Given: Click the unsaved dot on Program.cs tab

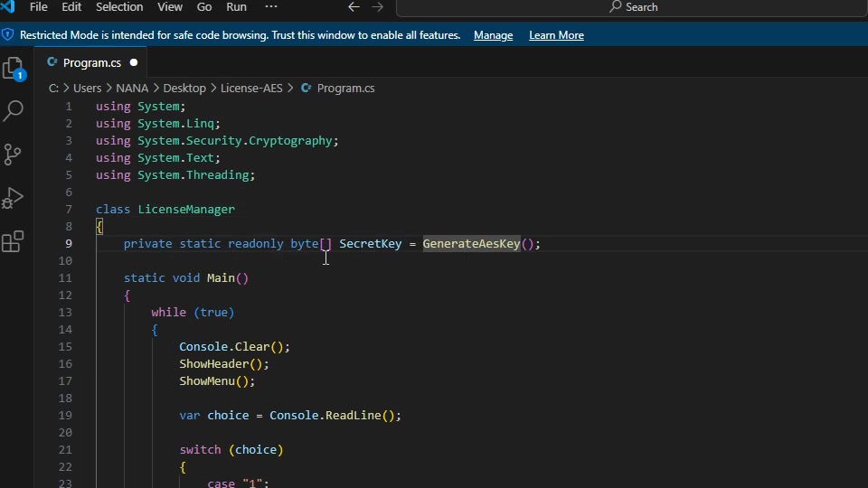Looking at the screenshot, I should [x=134, y=63].
